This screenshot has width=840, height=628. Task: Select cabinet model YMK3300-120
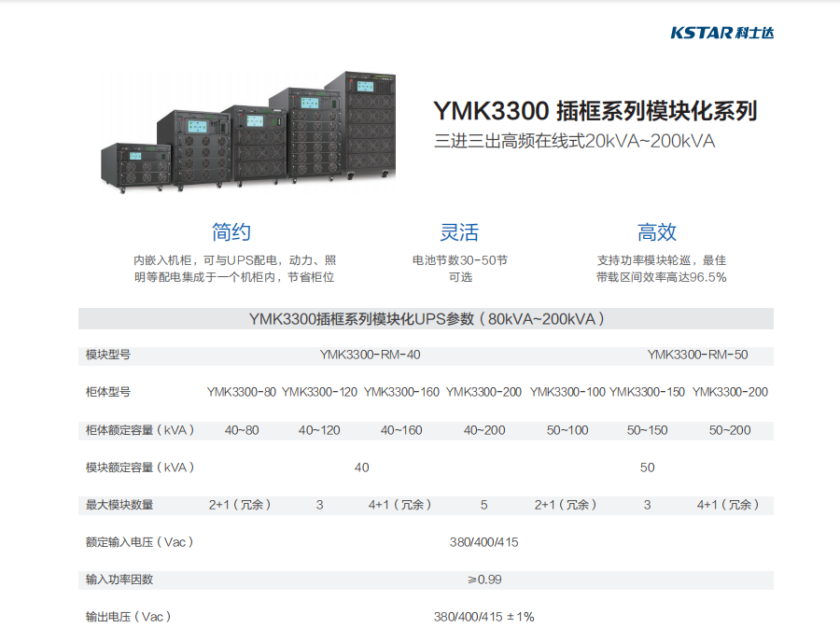click(x=319, y=392)
